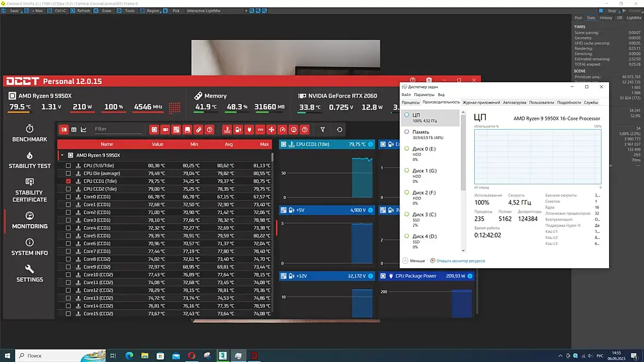Image resolution: width=644 pixels, height=362 pixels.
Task: Click the sensor Filter input field
Action: click(x=118, y=129)
